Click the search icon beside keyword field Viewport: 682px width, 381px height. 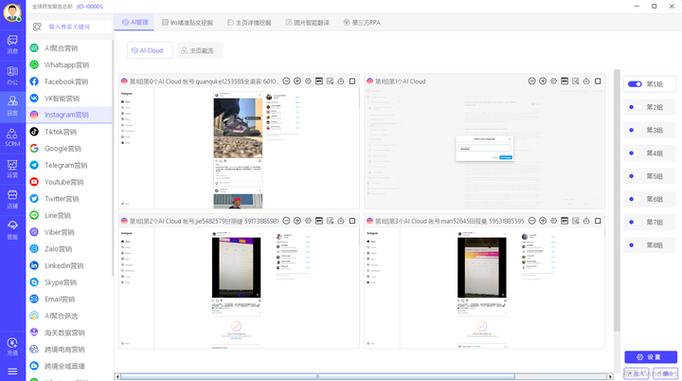coord(37,27)
